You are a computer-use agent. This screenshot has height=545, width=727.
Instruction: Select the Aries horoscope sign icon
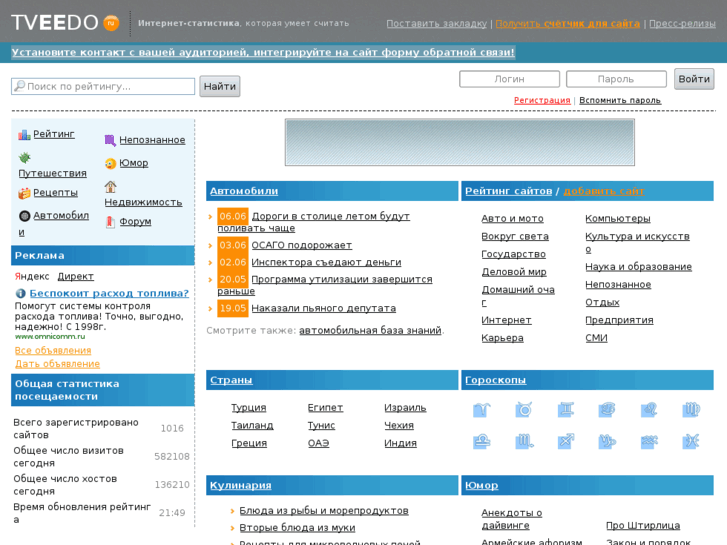click(x=481, y=410)
